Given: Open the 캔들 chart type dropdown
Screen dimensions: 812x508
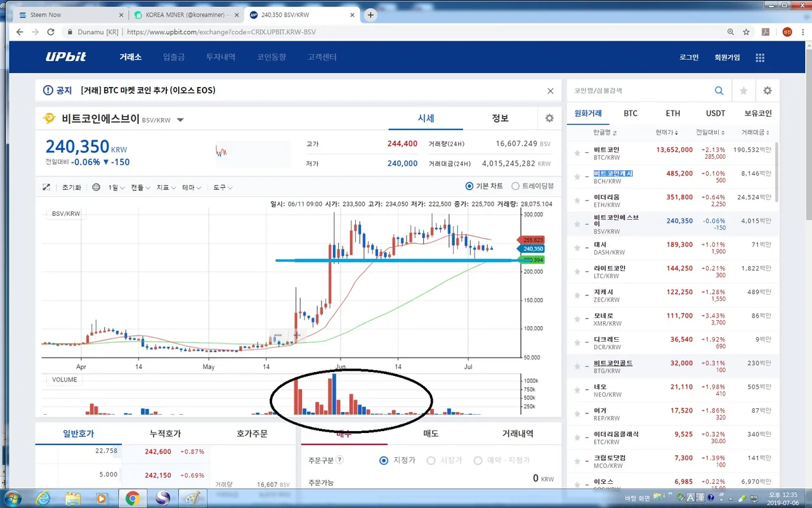Looking at the screenshot, I should pos(140,188).
